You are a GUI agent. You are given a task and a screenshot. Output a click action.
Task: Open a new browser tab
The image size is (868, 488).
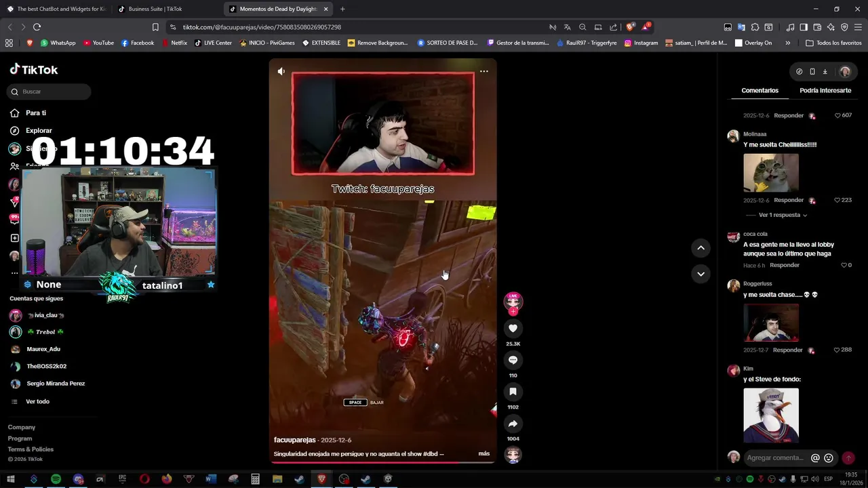tap(342, 9)
